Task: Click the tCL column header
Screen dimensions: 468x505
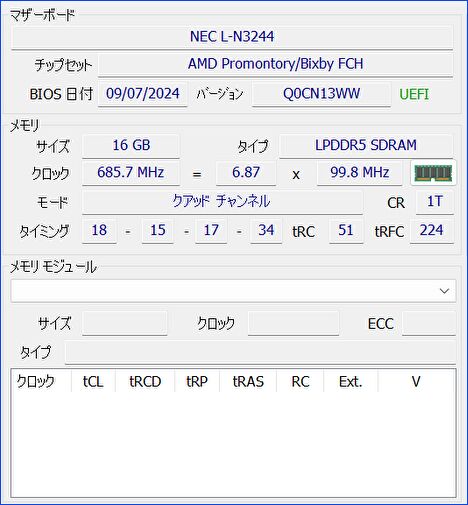Action: [x=93, y=382]
